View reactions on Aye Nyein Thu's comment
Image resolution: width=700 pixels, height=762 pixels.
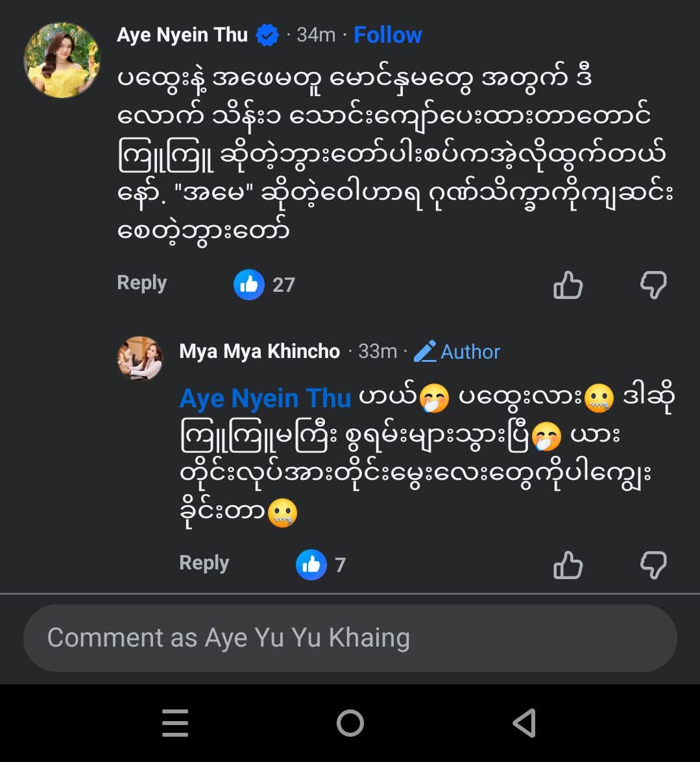click(264, 285)
